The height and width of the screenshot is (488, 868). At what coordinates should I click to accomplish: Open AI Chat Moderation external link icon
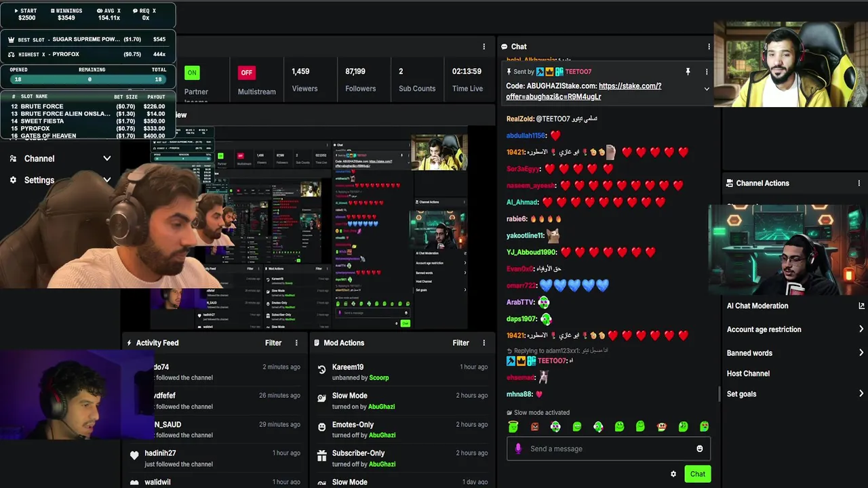click(x=862, y=306)
